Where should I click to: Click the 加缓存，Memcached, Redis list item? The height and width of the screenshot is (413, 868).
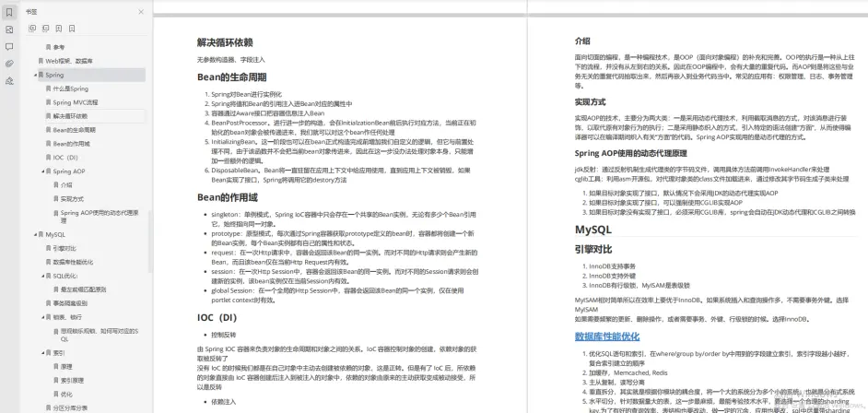tap(628, 373)
